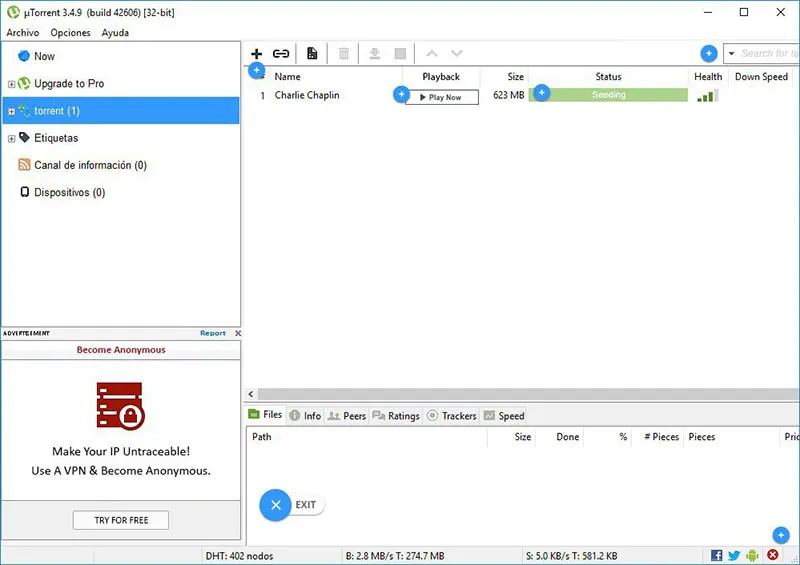Open the Ayuda menu
Viewport: 800px width, 565px height.
[115, 33]
